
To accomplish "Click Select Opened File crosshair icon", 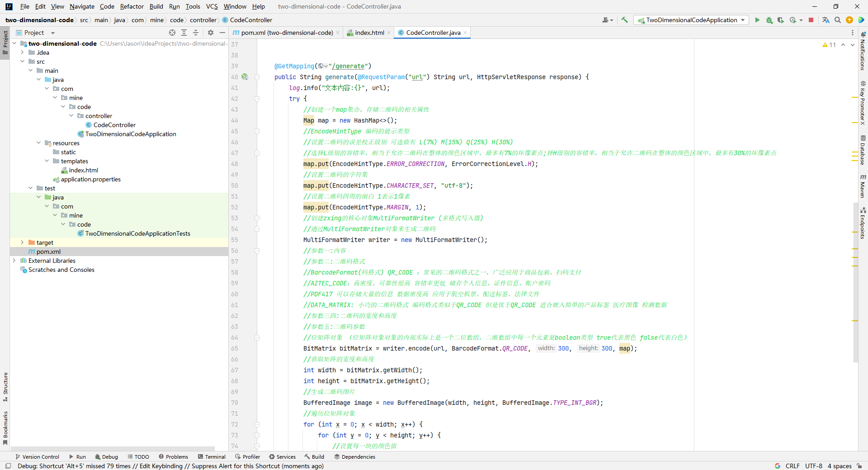I will pyautogui.click(x=172, y=33).
